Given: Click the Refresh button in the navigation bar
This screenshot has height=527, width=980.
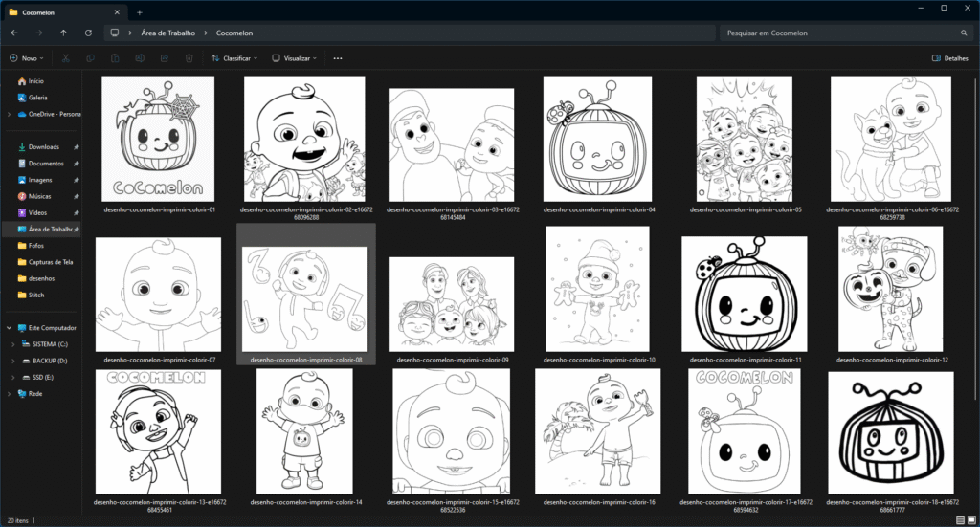Looking at the screenshot, I should [x=88, y=33].
